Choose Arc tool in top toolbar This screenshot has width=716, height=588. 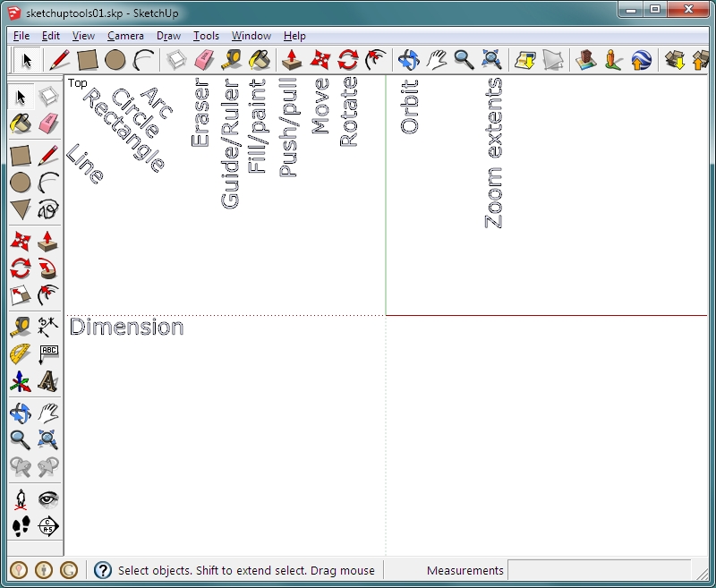(x=143, y=60)
